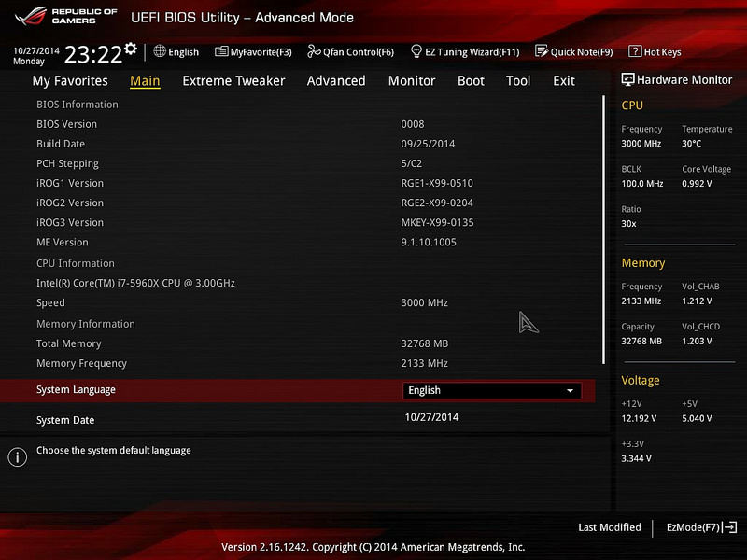
Task: Click the EzMode exit arrow icon
Action: click(730, 527)
